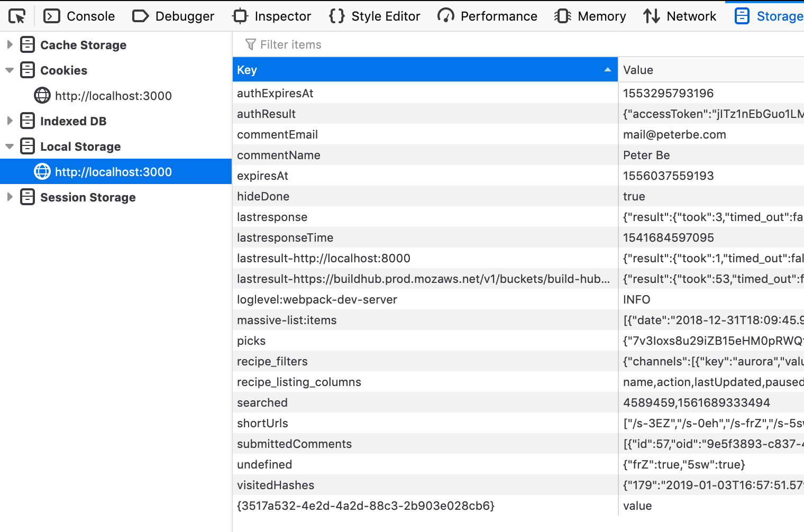Expand the Session Storage node
Screen dimensions: 804x532
[10, 197]
